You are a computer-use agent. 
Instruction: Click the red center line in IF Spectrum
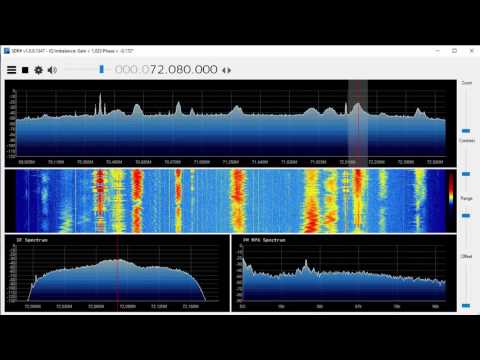tap(117, 273)
